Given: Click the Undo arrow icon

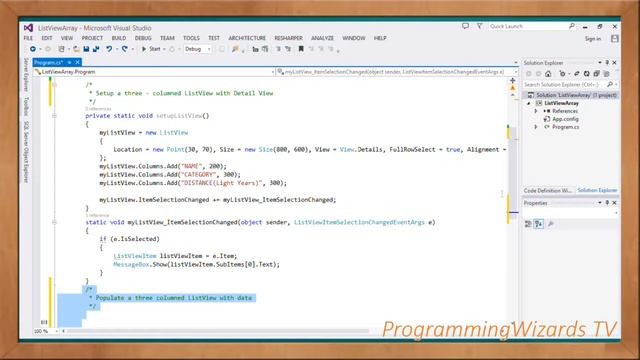Looking at the screenshot, I should tap(109, 49).
